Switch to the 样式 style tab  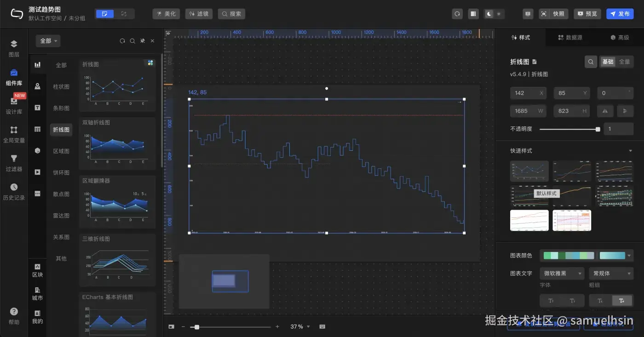521,38
